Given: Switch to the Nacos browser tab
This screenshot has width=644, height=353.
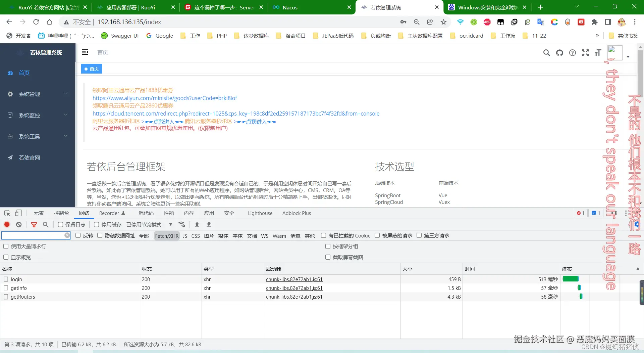Looking at the screenshot, I should pos(312,7).
